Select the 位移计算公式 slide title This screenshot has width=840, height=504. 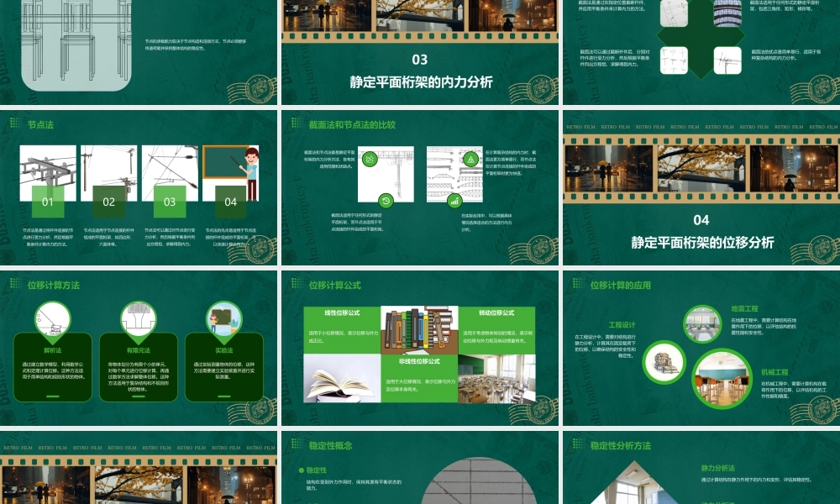click(335, 286)
